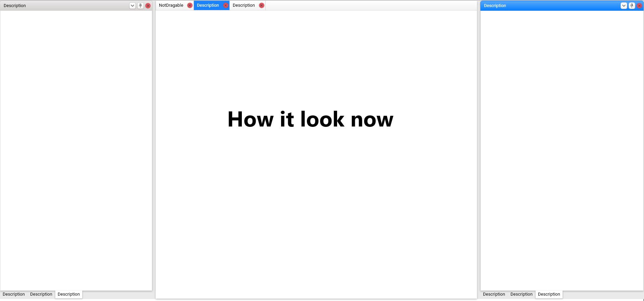Switch to the NotDragable tab

pos(171,5)
